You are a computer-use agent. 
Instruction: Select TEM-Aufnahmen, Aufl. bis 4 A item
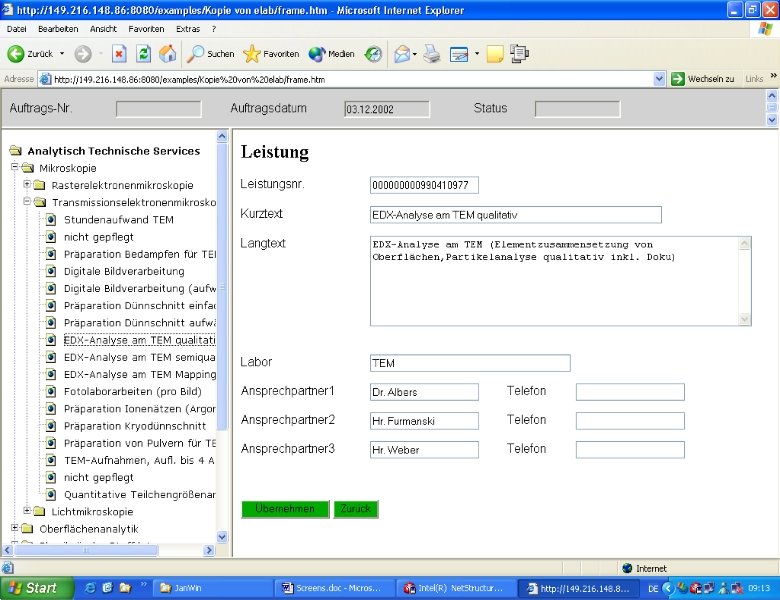(x=139, y=460)
